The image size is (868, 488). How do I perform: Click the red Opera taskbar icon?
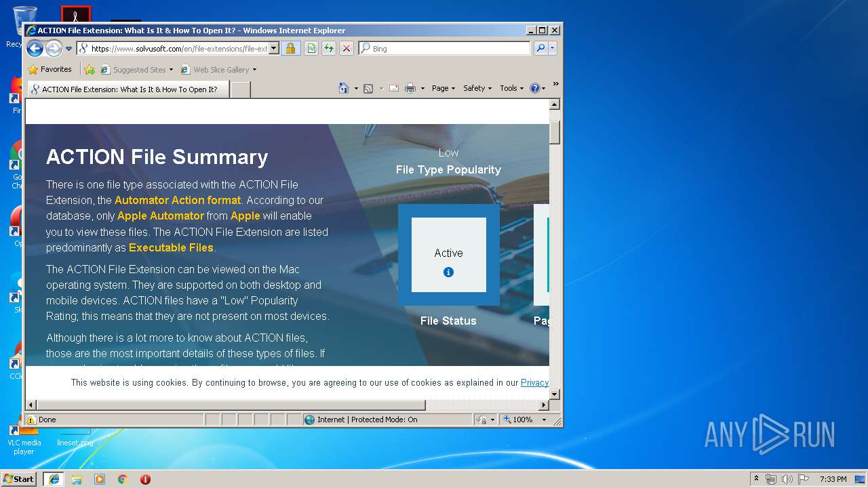(x=145, y=479)
